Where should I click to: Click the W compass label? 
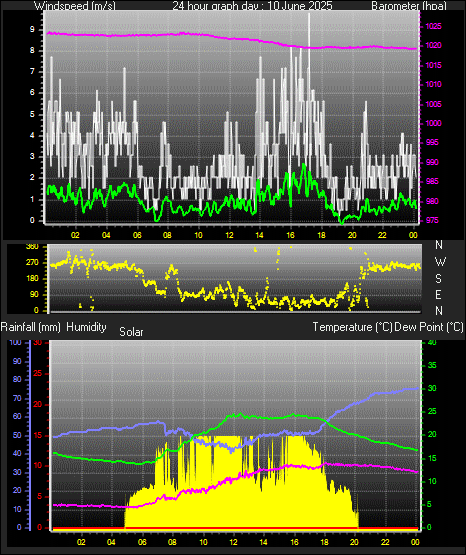pos(440,262)
